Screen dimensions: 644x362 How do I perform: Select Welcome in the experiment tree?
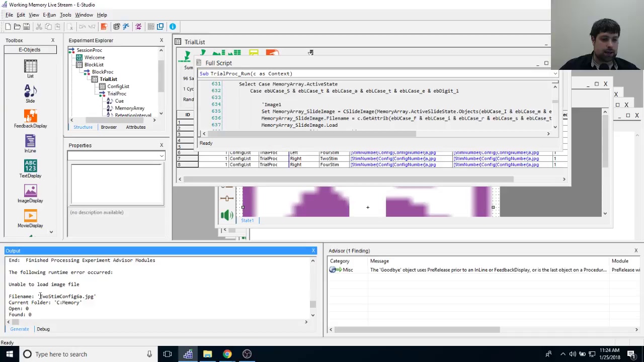click(95, 57)
